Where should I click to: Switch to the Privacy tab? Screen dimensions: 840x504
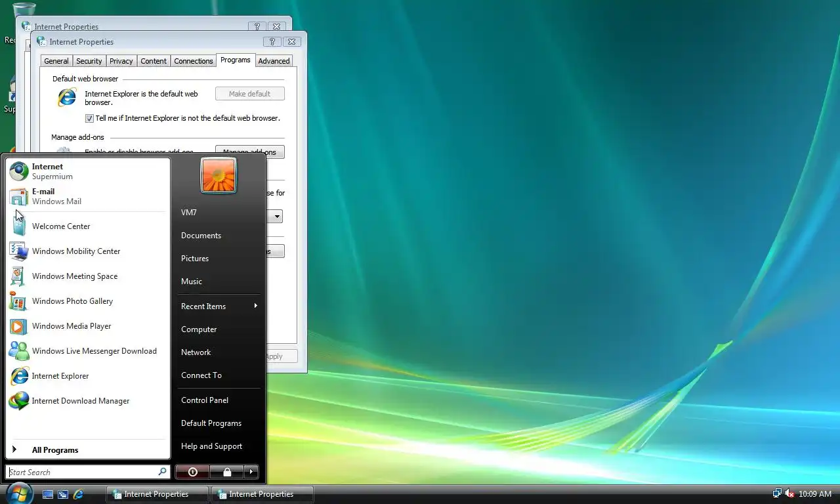coord(121,61)
